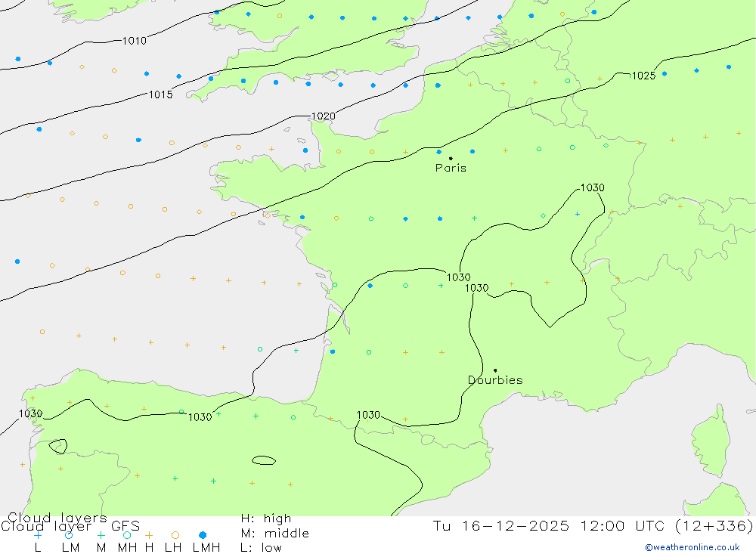Click the forecast date Tu 16-12-2025 text
Screen dimensions: 756x554
click(501, 525)
